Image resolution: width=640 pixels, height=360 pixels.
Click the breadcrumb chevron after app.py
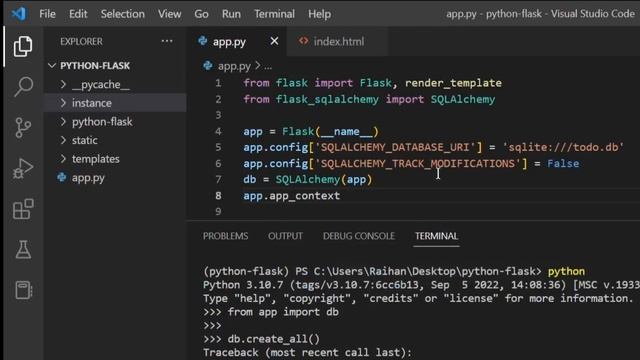258,65
